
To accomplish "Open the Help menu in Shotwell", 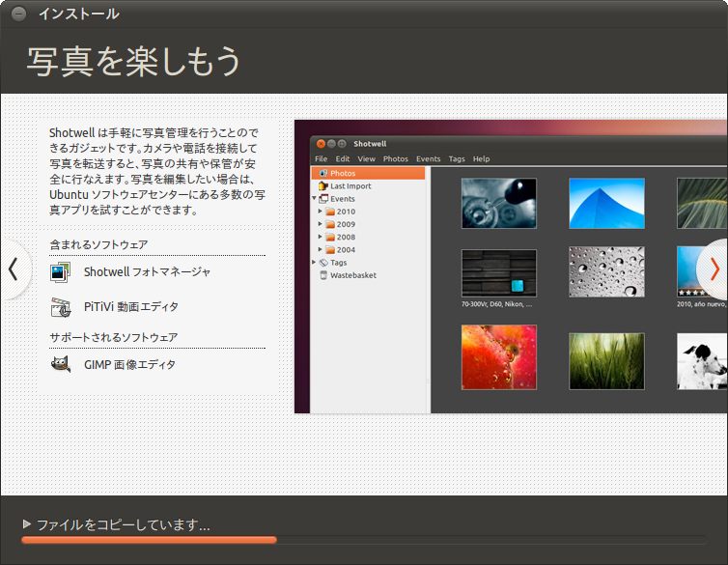I will tap(482, 158).
